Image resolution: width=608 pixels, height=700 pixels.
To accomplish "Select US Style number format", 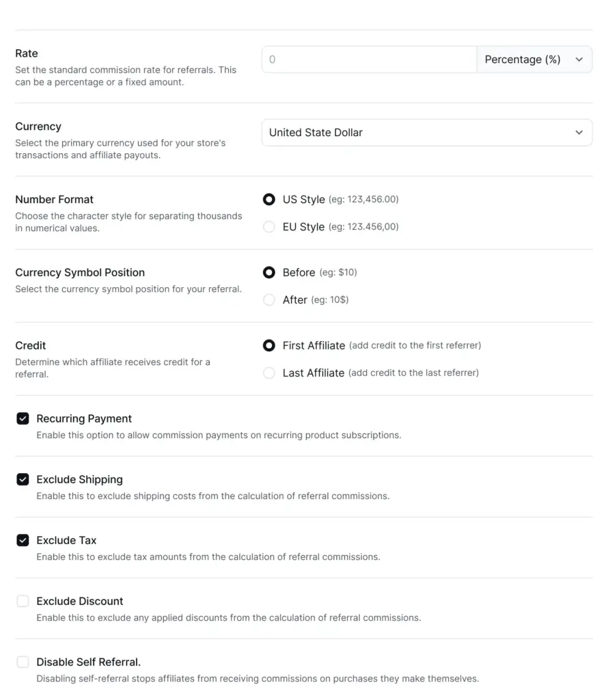I will click(269, 199).
